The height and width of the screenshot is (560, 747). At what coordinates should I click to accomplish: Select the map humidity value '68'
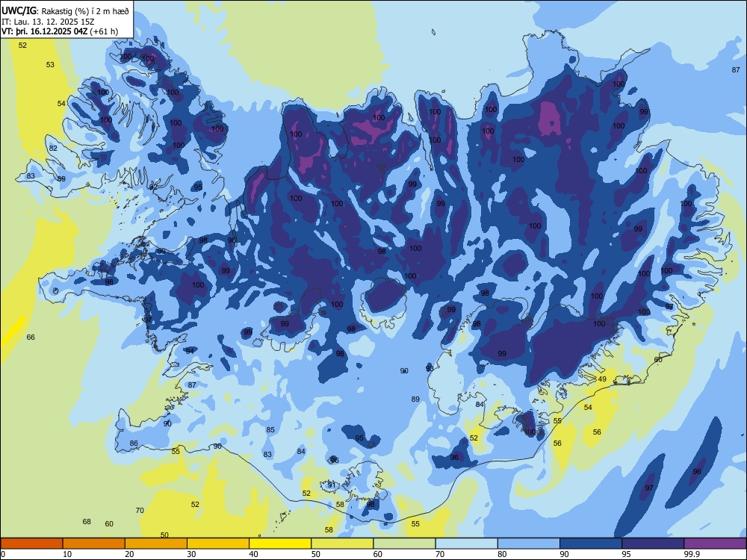click(x=87, y=521)
